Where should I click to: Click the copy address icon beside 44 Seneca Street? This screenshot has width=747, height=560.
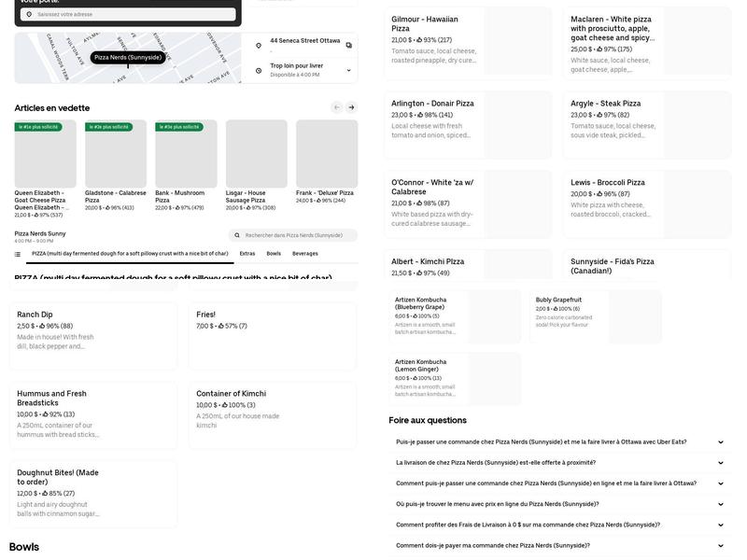[x=348, y=45]
